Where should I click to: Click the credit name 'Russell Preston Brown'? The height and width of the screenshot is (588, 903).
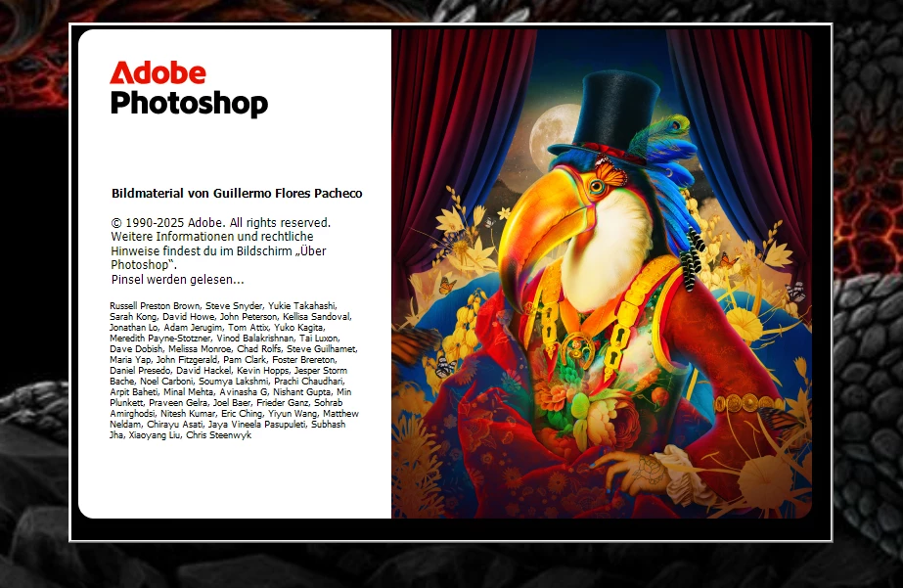click(155, 306)
